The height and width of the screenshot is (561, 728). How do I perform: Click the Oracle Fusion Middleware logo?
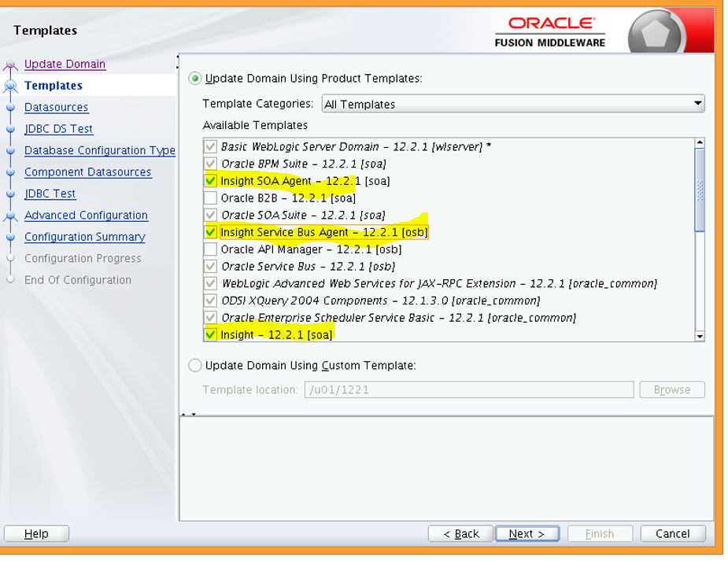pos(550,32)
